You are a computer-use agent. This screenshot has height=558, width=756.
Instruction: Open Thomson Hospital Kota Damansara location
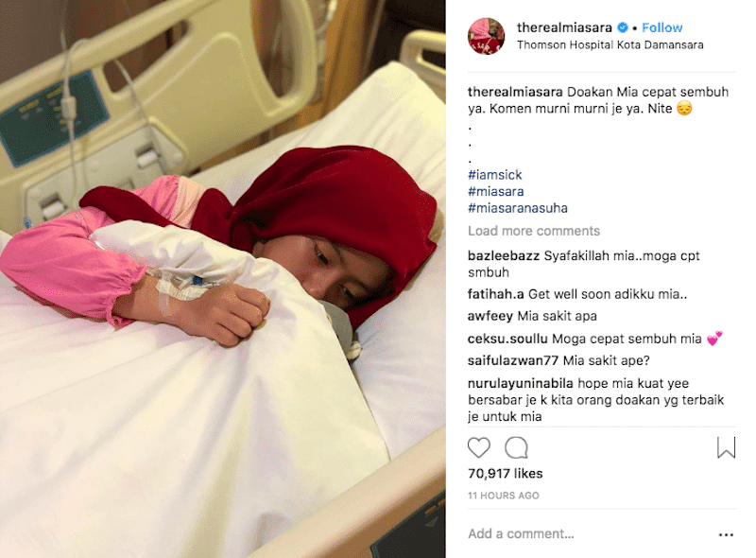pos(610,44)
